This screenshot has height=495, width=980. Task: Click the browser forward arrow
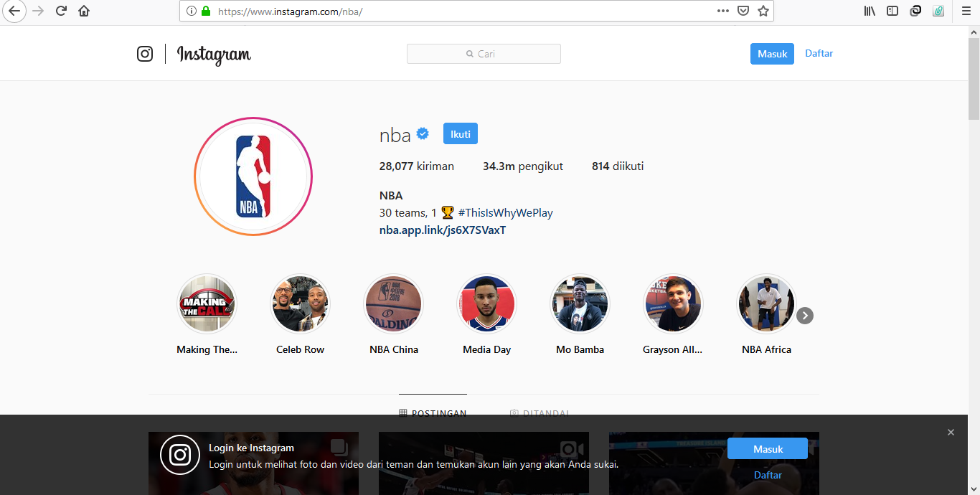pos(38,11)
